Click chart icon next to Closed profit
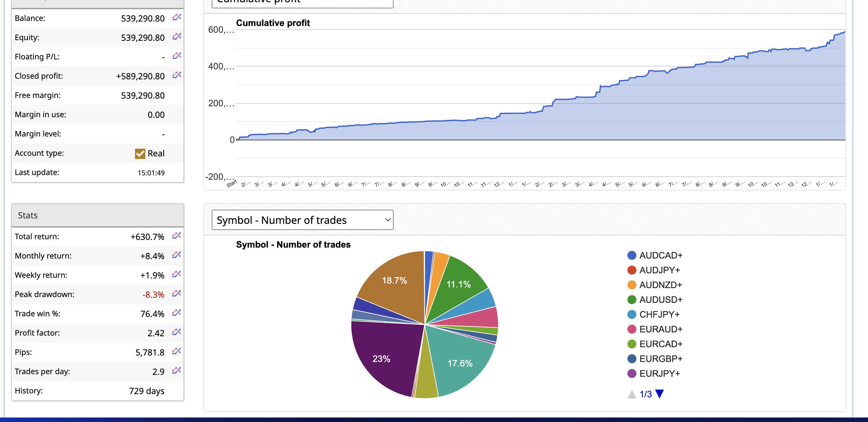This screenshot has height=422, width=868. [x=176, y=75]
